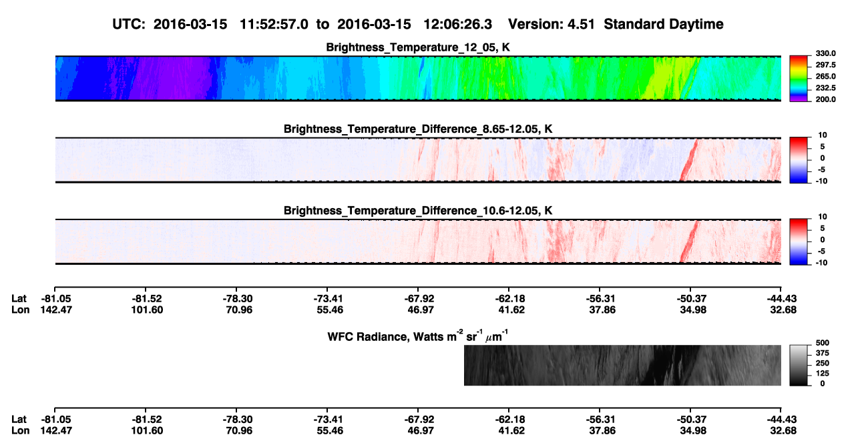This screenshot has height=445, width=868.
Task: Select the 10.6-12.05 difference red-blue colorbar
Action: click(x=800, y=242)
